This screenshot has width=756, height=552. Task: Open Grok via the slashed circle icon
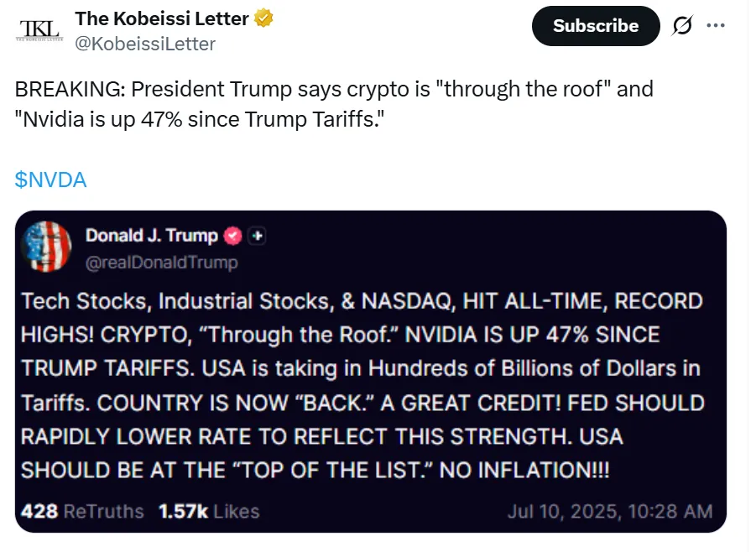click(683, 26)
